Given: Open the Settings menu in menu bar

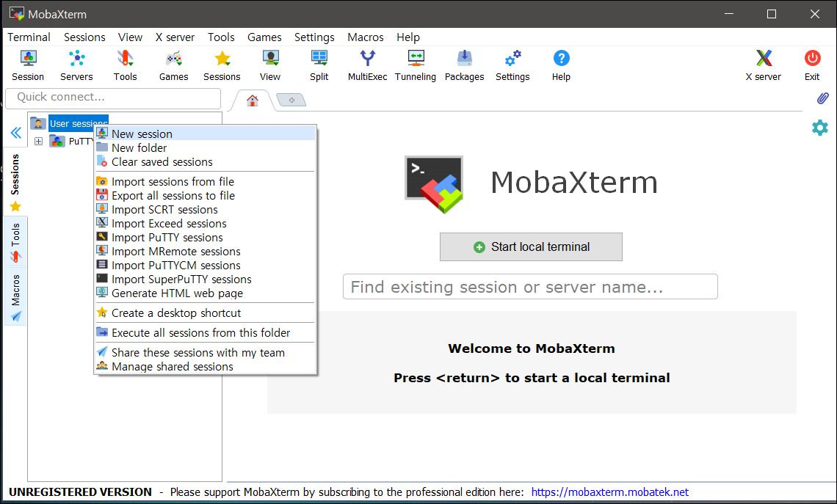Looking at the screenshot, I should click(314, 37).
